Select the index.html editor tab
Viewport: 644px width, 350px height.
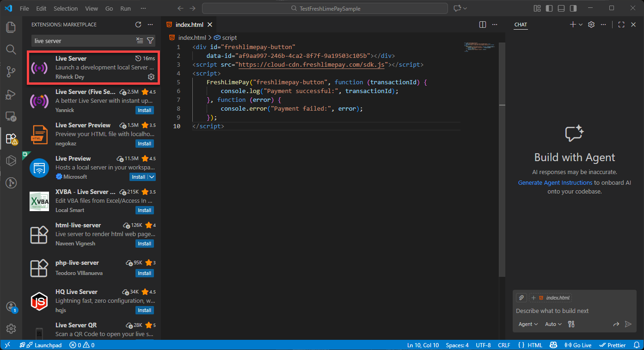point(190,25)
